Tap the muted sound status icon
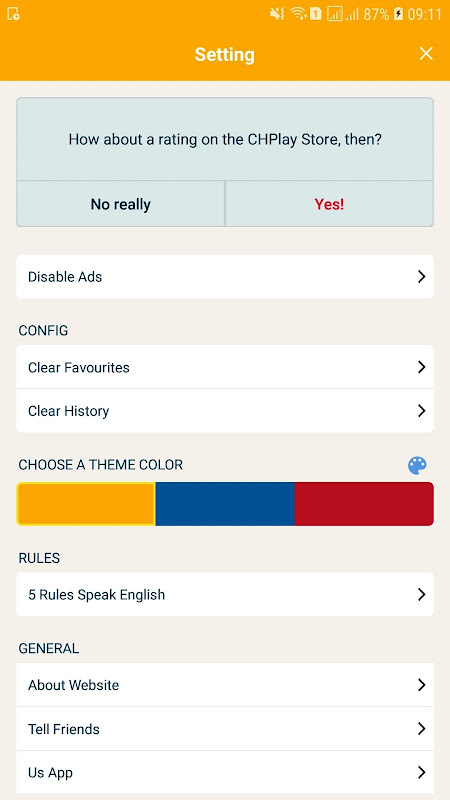Viewport: 450px width, 800px height. pyautogui.click(x=277, y=14)
